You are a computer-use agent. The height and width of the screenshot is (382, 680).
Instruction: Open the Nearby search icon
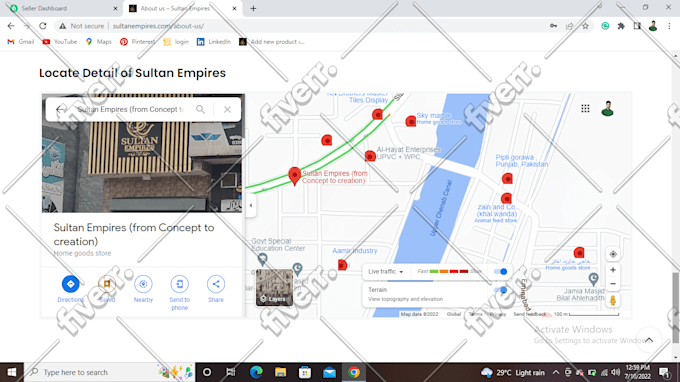pos(143,284)
